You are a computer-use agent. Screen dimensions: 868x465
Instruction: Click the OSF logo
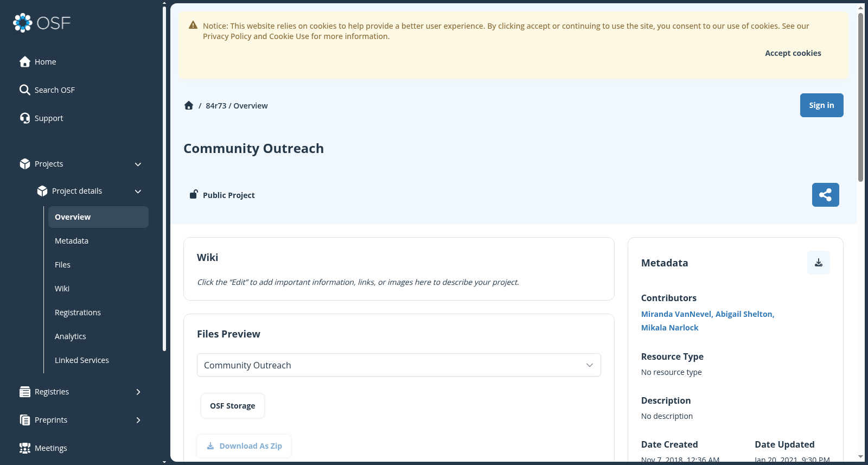point(42,23)
